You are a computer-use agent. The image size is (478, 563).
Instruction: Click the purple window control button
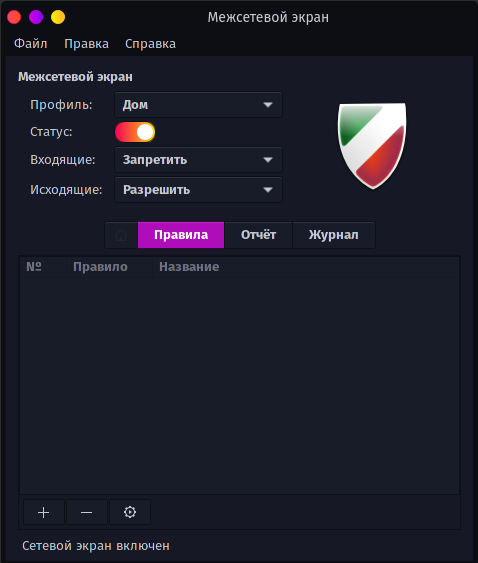36,17
